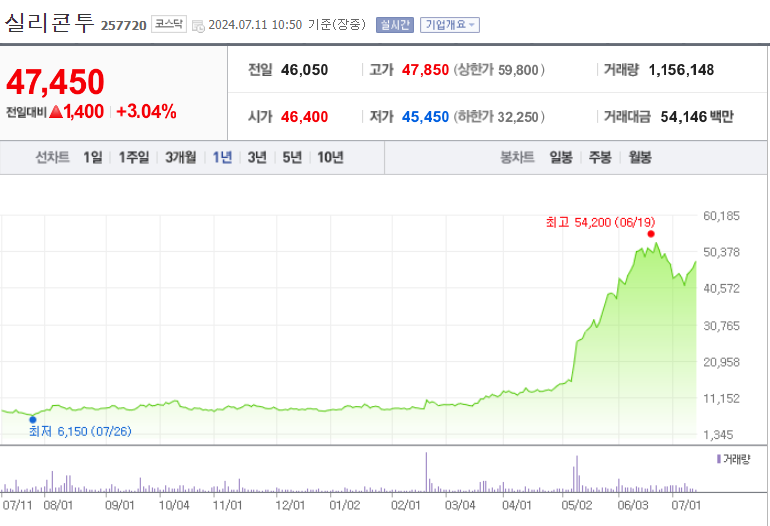Open the 주봉 weekly candle chart
The width and height of the screenshot is (770, 526).
click(600, 157)
